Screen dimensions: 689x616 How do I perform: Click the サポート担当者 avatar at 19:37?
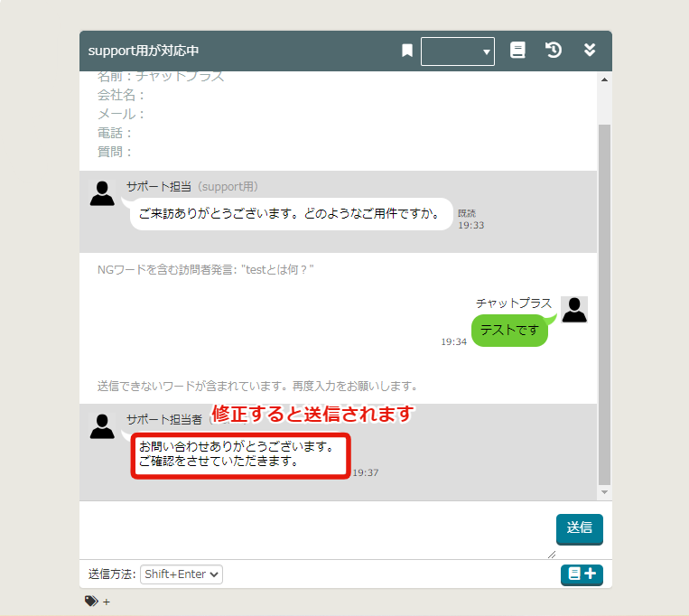click(x=102, y=426)
